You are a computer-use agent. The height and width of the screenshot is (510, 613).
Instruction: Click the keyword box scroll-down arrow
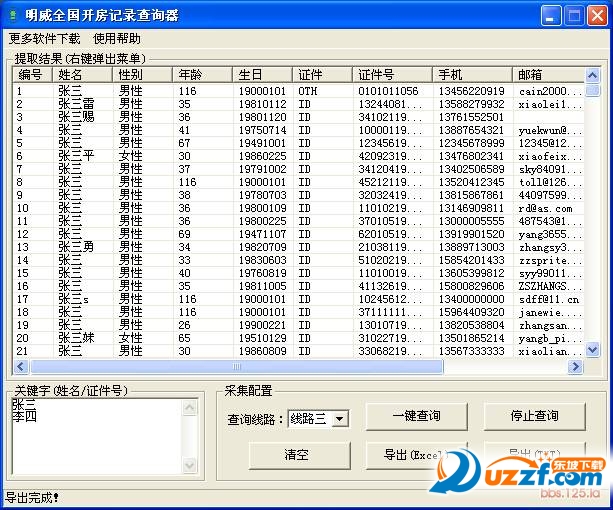(190, 465)
